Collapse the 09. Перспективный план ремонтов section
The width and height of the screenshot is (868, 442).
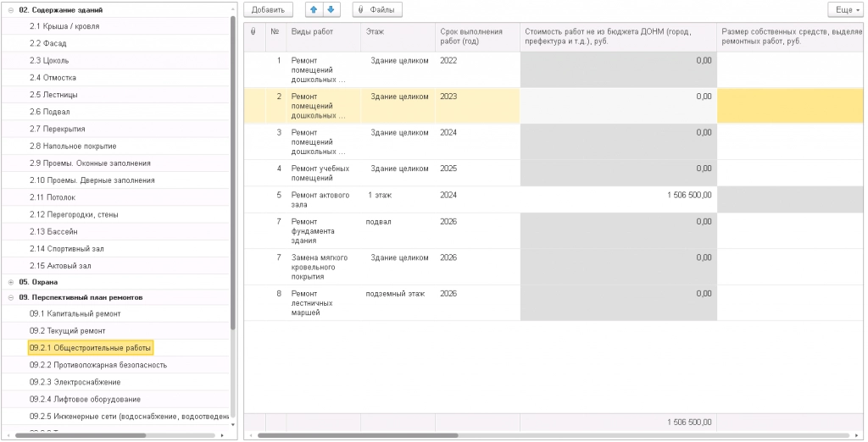(11, 298)
